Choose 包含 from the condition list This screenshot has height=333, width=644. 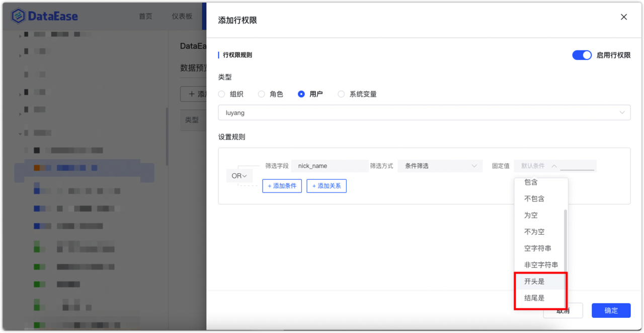pyautogui.click(x=541, y=182)
